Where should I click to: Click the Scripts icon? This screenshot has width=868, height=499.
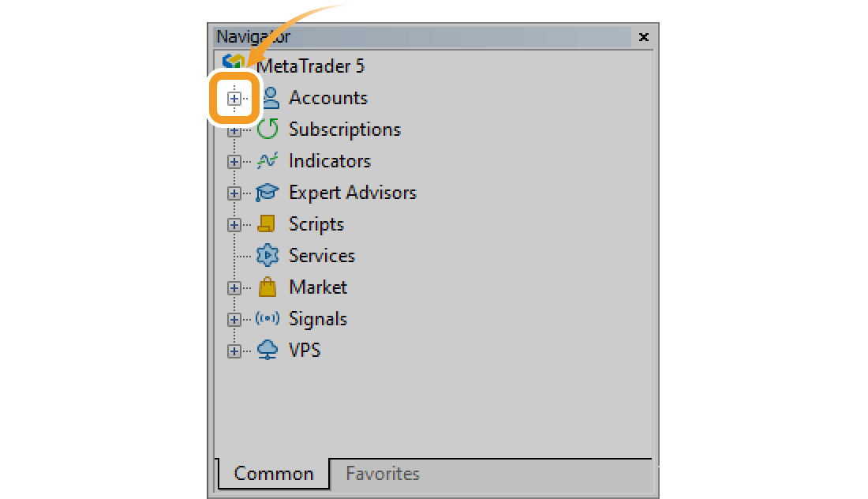coord(268,224)
